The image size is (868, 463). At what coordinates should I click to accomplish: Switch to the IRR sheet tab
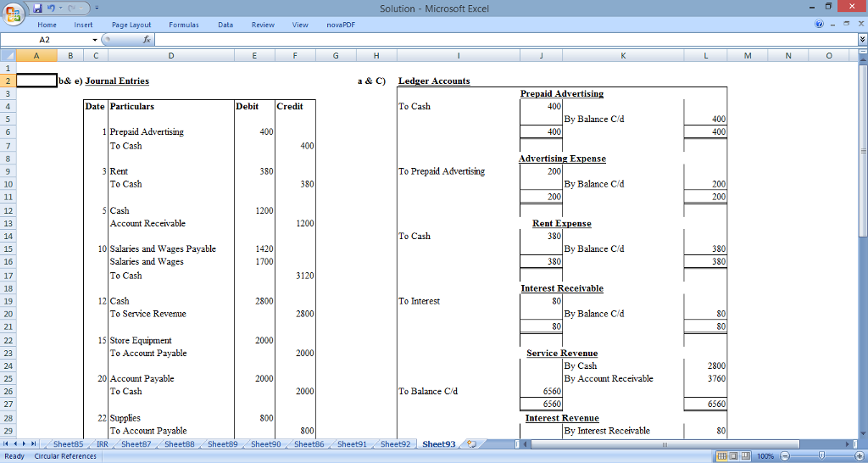pos(103,444)
